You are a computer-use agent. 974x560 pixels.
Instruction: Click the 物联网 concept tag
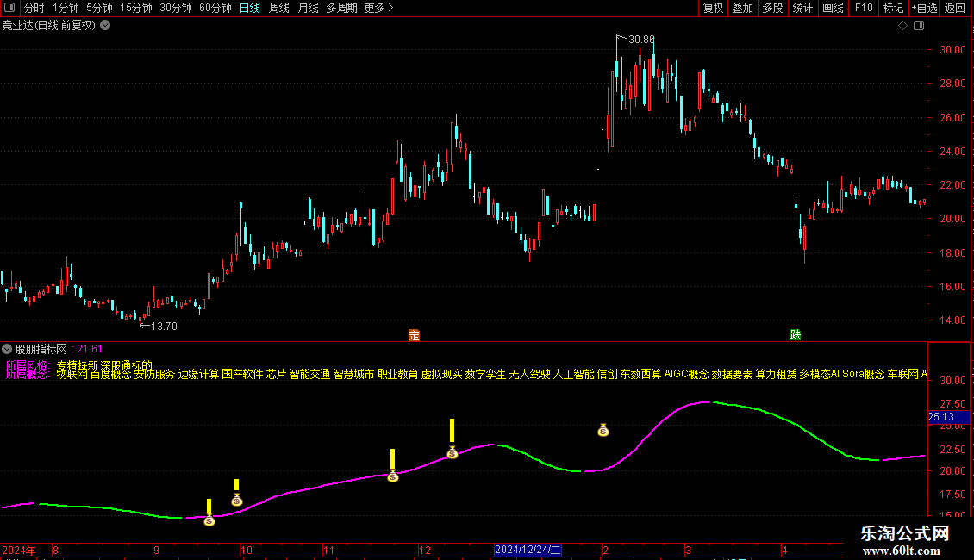click(x=72, y=375)
